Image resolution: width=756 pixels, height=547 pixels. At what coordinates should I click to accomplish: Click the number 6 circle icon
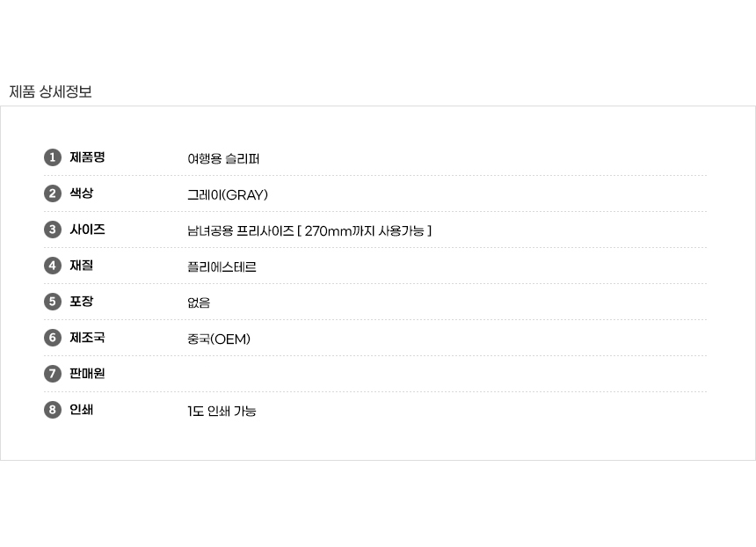53,338
